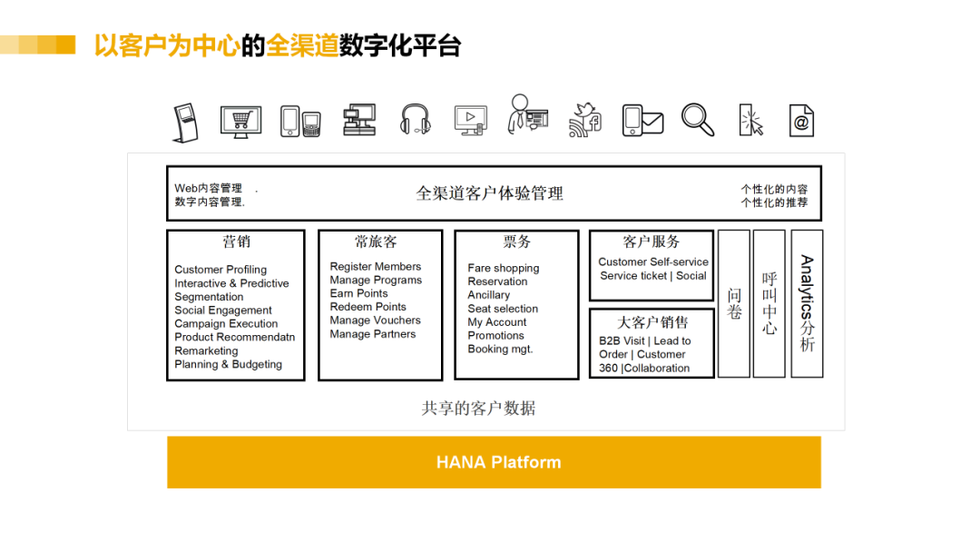Click the 呼叫中心 vertical box
Screen dimensions: 980x552
pyautogui.click(x=769, y=304)
